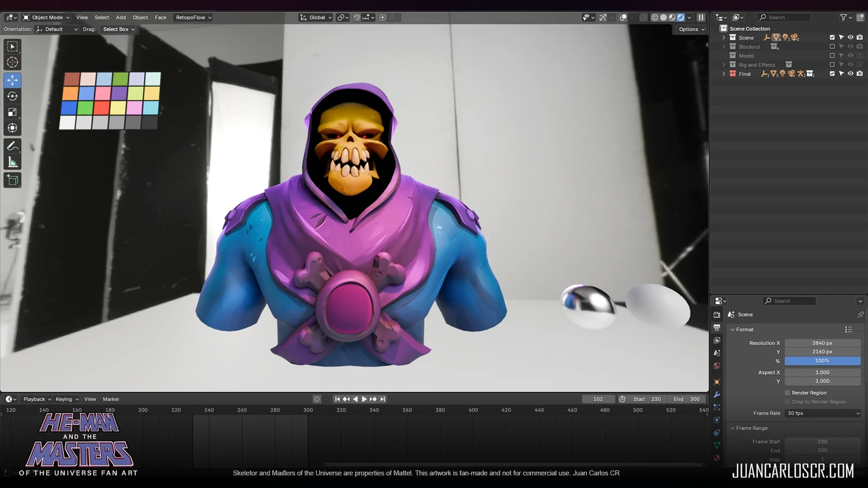This screenshot has height=488, width=868.
Task: Add a new collection in the outliner
Action: (x=860, y=17)
